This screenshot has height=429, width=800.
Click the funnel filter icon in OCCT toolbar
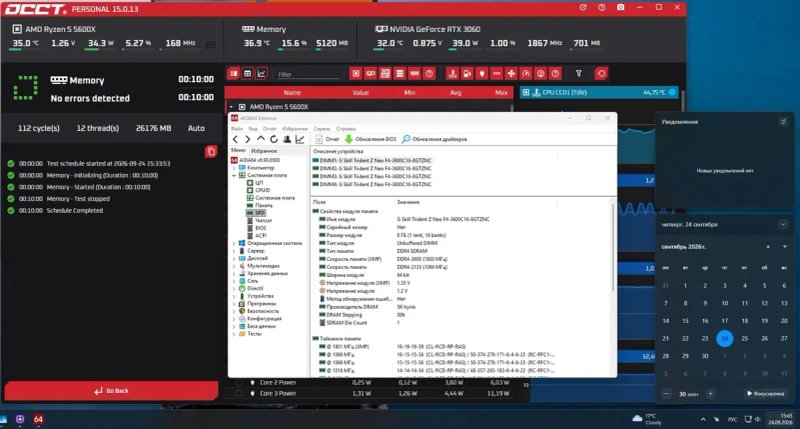click(x=579, y=74)
